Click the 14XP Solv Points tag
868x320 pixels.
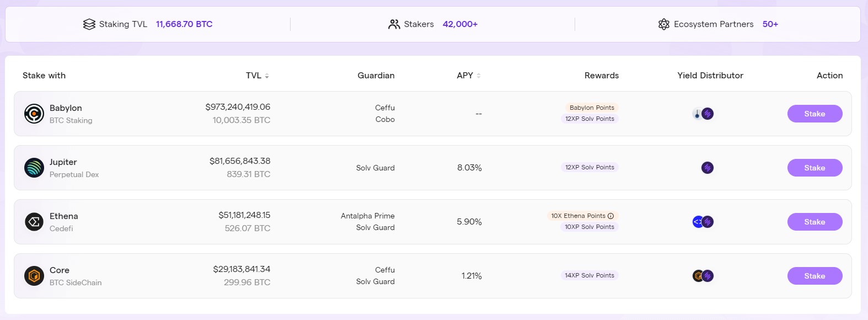click(x=590, y=275)
